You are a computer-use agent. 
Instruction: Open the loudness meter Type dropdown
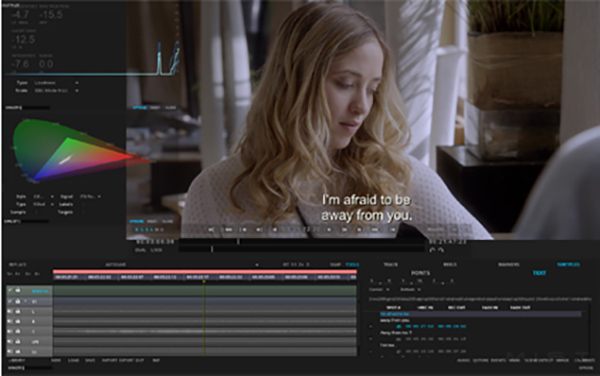pos(56,83)
